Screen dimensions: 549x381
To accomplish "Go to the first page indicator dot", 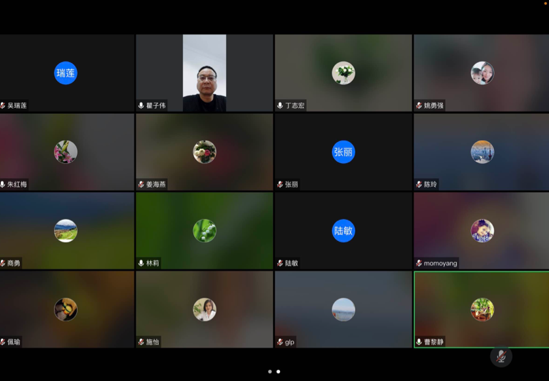I will tap(270, 372).
